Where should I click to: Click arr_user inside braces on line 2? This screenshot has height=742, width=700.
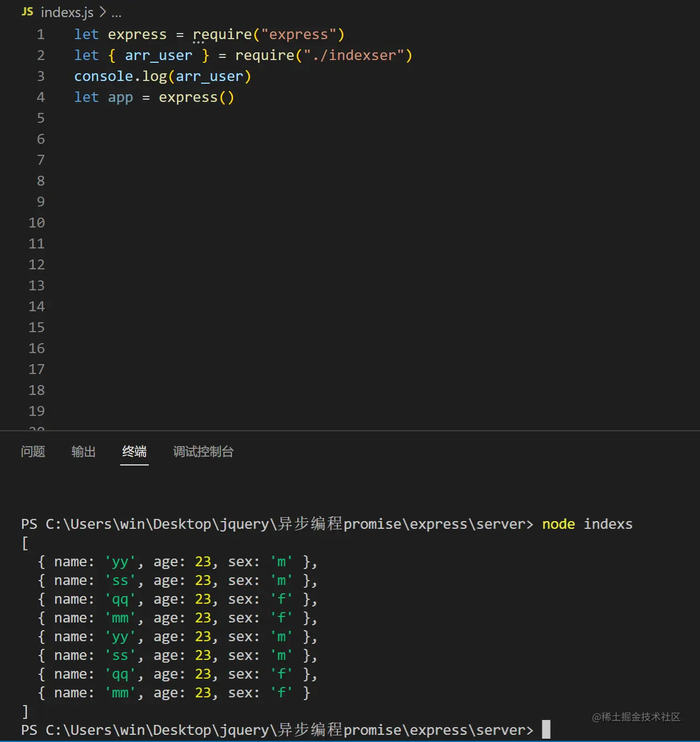[159, 56]
